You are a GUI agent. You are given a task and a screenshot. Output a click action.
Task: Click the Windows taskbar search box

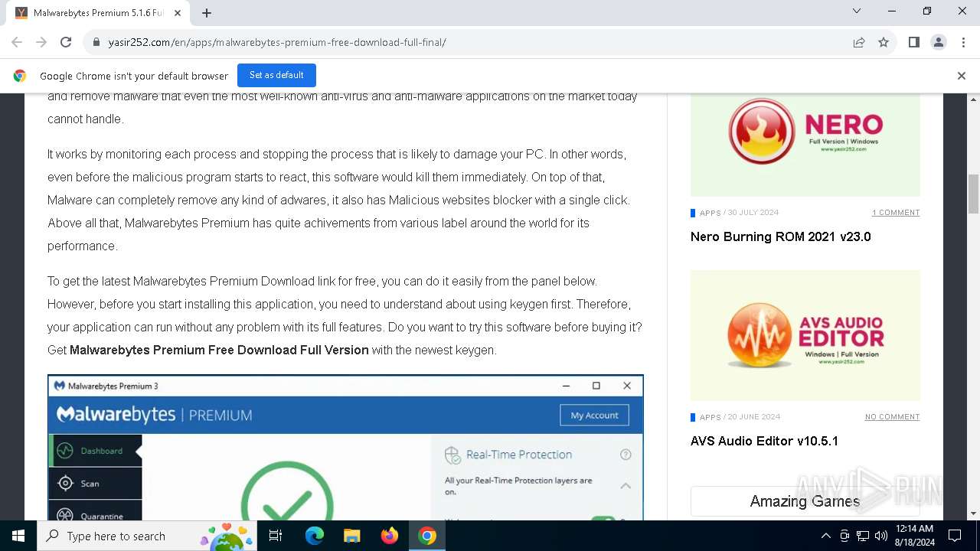tap(148, 536)
